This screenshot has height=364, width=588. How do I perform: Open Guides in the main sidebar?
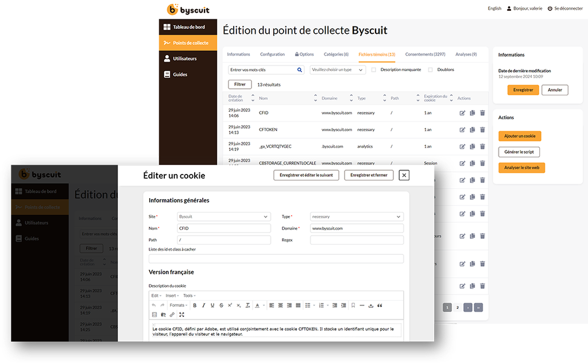tap(188, 75)
